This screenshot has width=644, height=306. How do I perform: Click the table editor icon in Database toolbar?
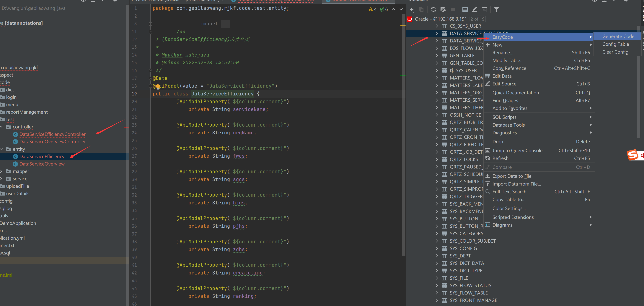tap(465, 9)
